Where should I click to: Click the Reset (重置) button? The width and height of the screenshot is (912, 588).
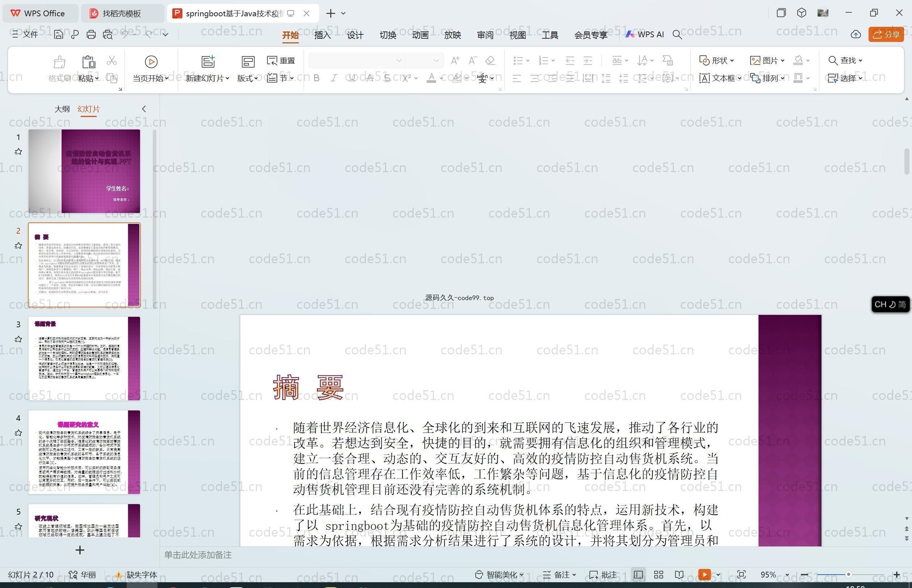[281, 60]
